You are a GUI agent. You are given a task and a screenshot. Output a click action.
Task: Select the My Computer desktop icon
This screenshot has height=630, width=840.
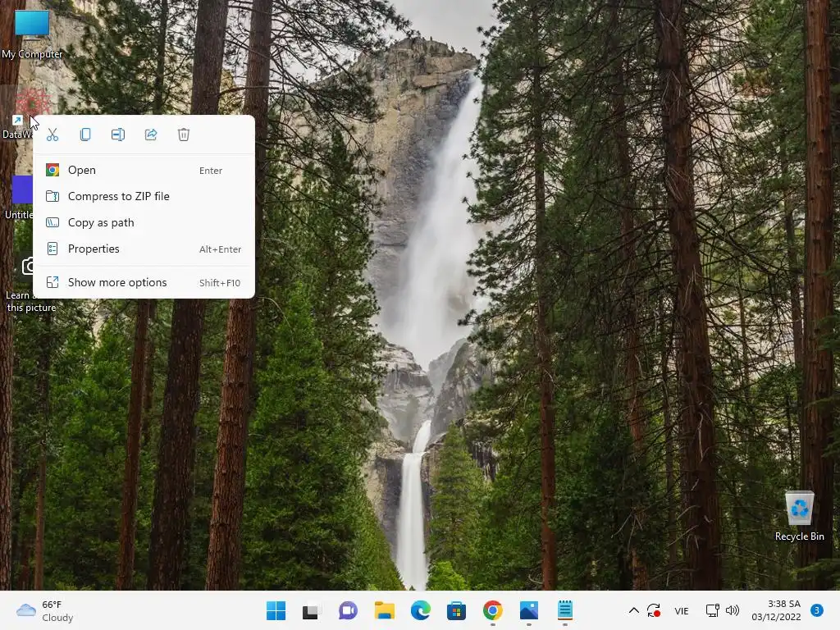tap(32, 34)
